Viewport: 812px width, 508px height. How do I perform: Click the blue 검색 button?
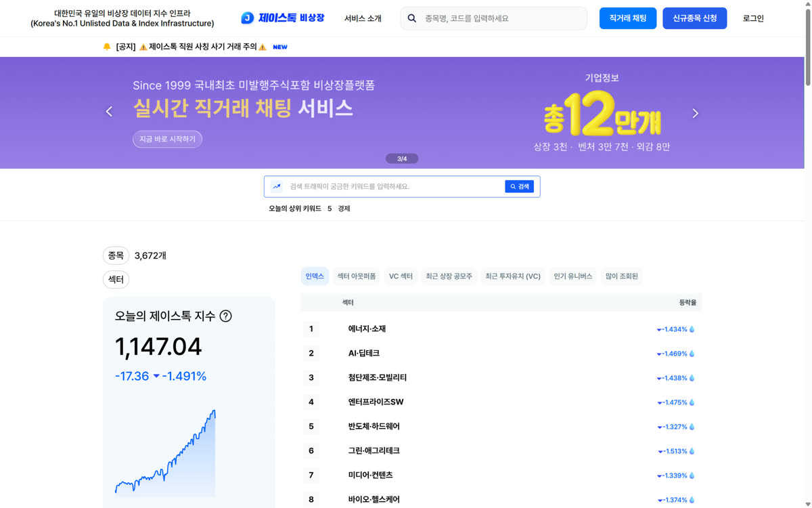[519, 186]
